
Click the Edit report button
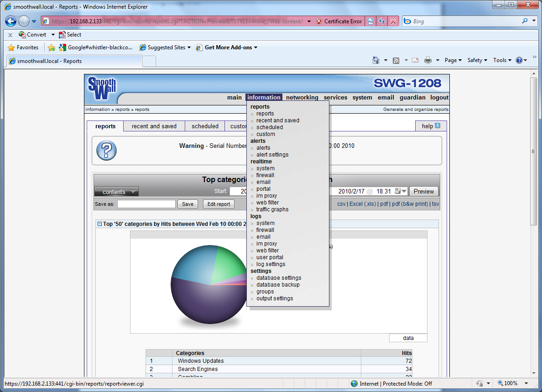tap(219, 204)
